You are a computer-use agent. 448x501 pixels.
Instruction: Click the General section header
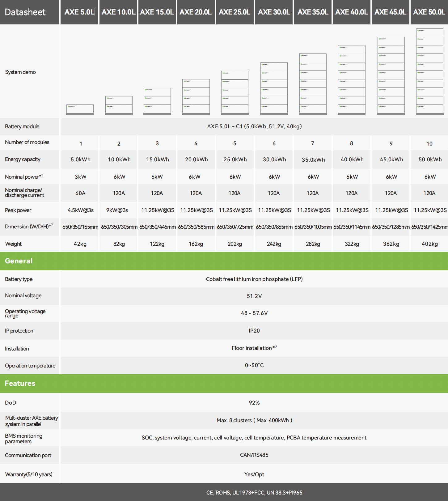click(x=224, y=261)
